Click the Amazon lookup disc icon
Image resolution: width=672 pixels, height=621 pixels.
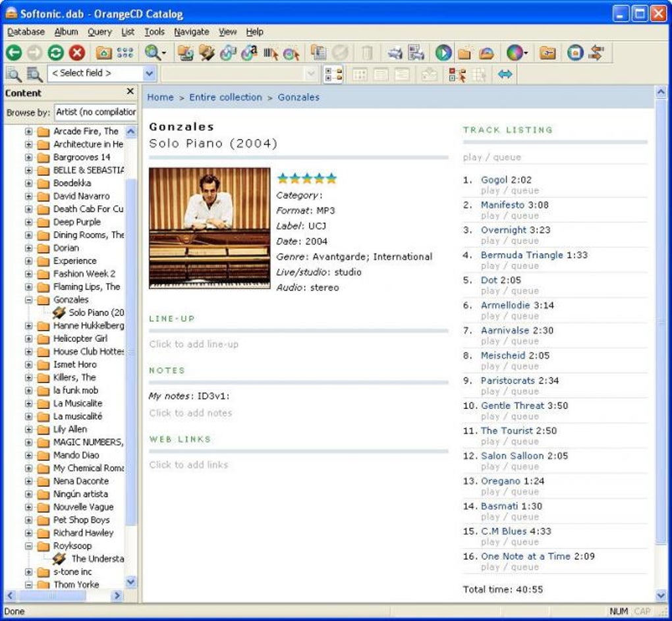(x=248, y=53)
